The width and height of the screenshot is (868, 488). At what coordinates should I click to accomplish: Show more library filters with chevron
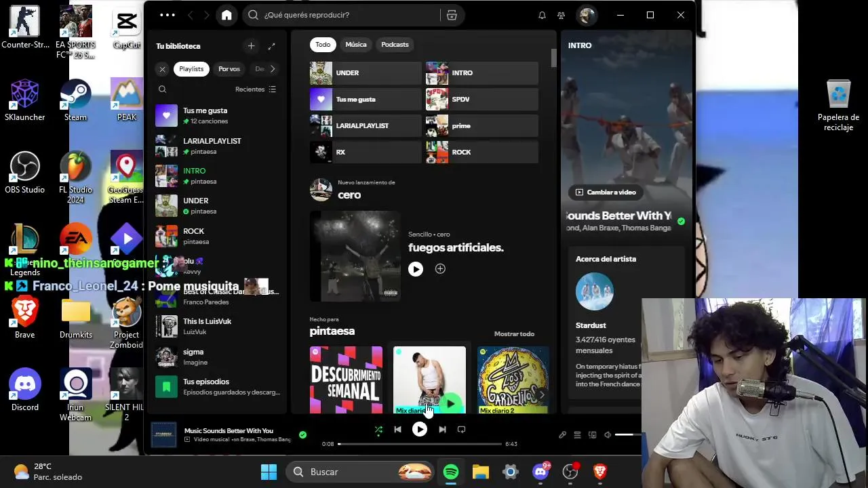pos(273,69)
